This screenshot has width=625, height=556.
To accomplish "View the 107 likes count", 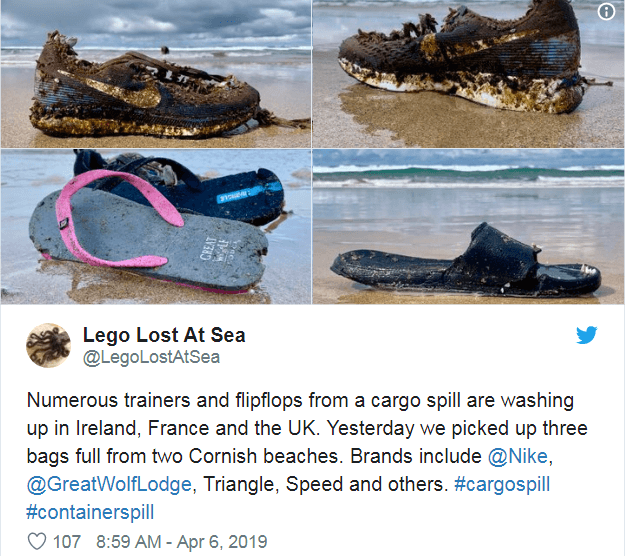I will (67, 542).
